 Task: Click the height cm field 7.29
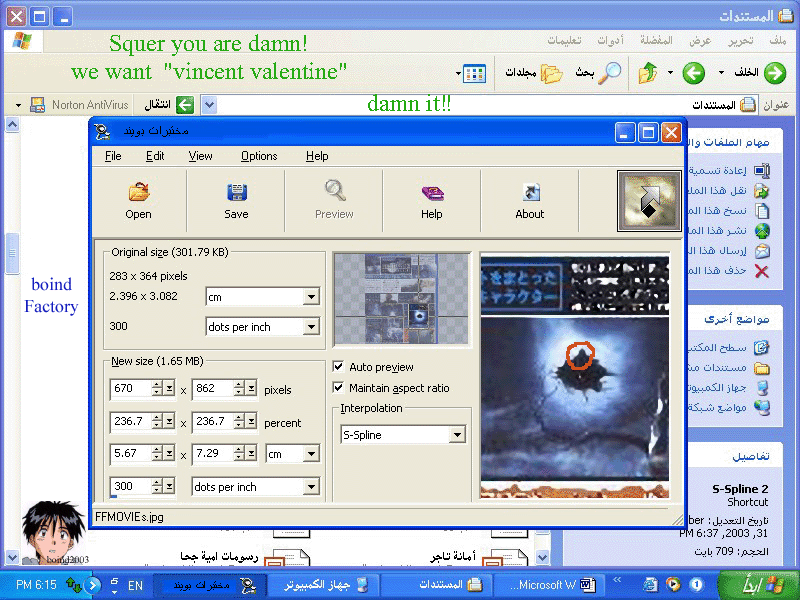[213, 454]
